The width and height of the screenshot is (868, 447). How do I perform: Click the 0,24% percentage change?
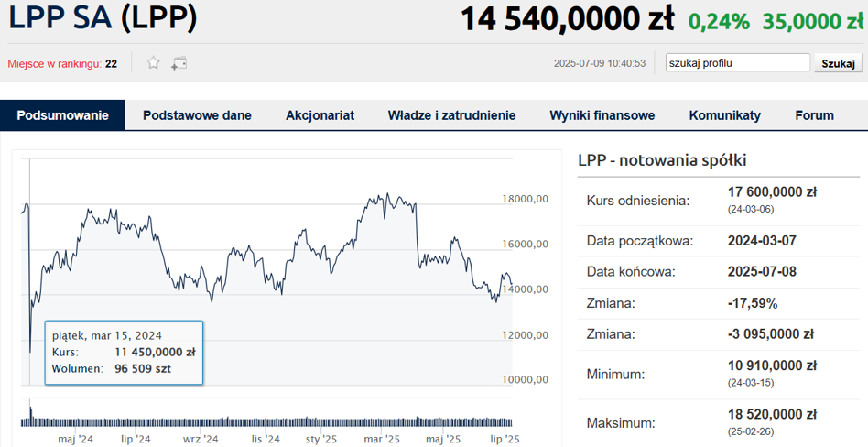pos(719,21)
